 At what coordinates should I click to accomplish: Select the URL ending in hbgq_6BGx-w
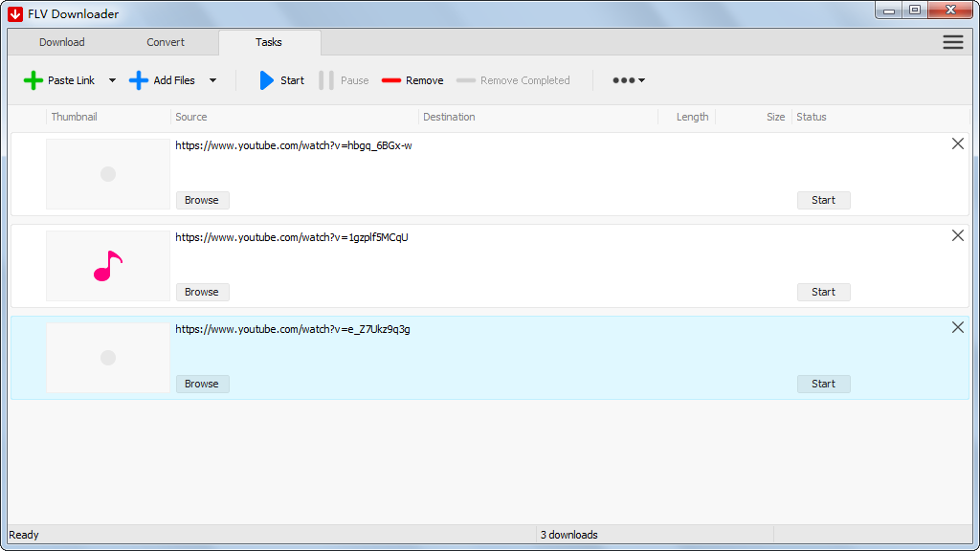pos(293,145)
